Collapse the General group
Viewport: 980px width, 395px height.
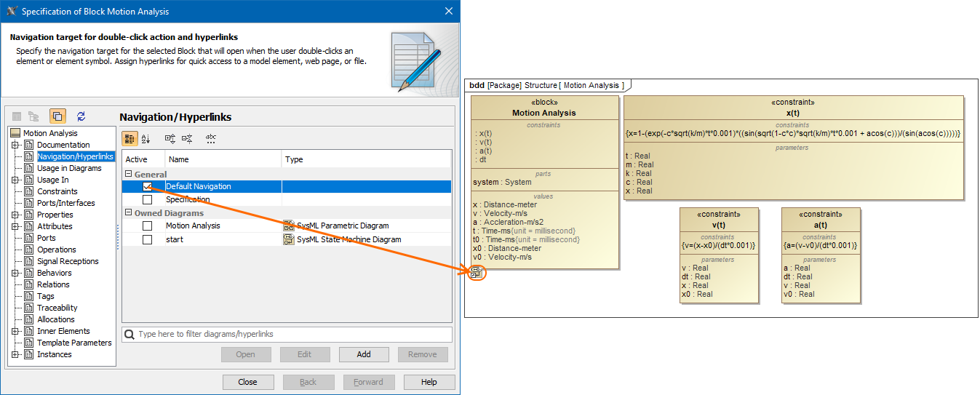pyautogui.click(x=129, y=174)
